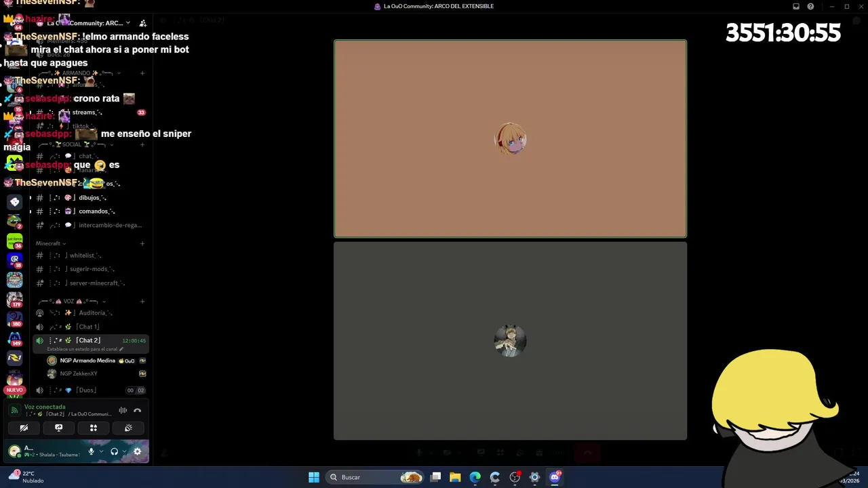Join the Duos voice channel
This screenshot has height=488, width=868.
tap(90, 390)
